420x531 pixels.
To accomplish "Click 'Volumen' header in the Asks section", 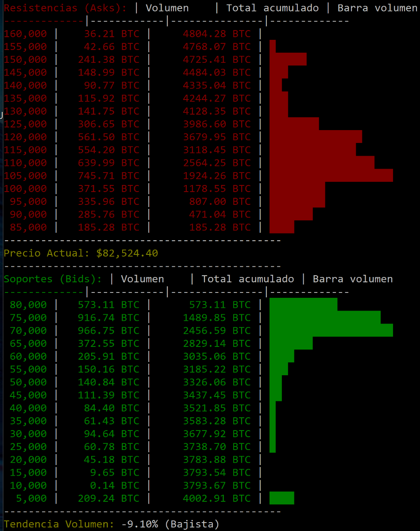I will tap(167, 8).
